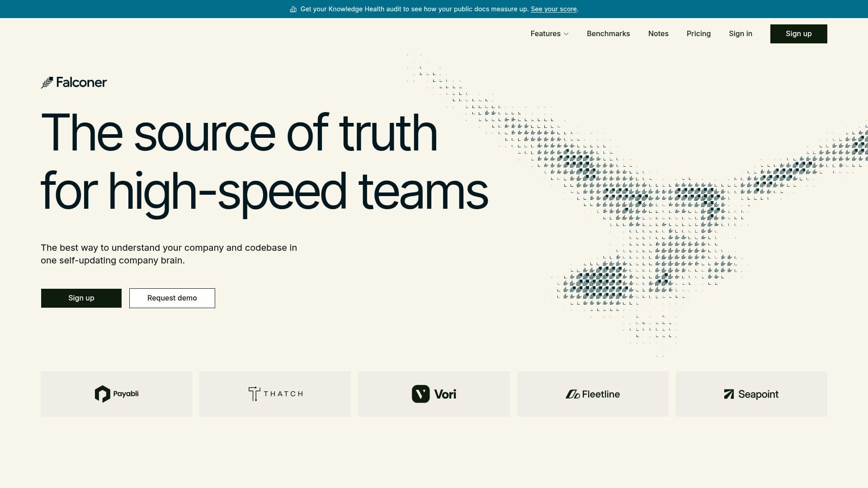This screenshot has height=488, width=868.
Task: Click the Thatch logo tile
Action: click(x=275, y=394)
